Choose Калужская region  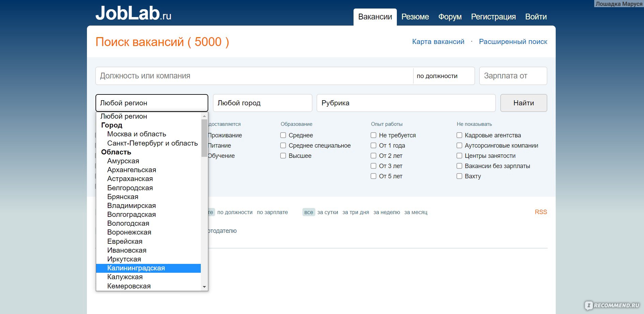tap(149, 277)
